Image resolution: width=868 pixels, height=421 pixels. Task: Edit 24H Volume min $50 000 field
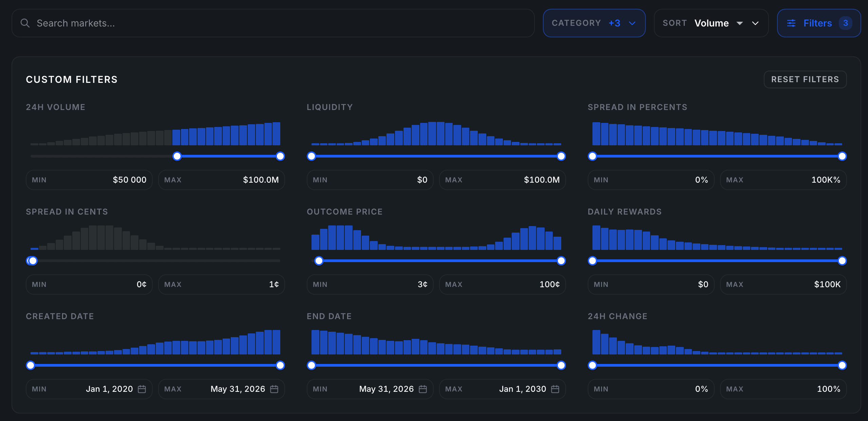tap(89, 180)
